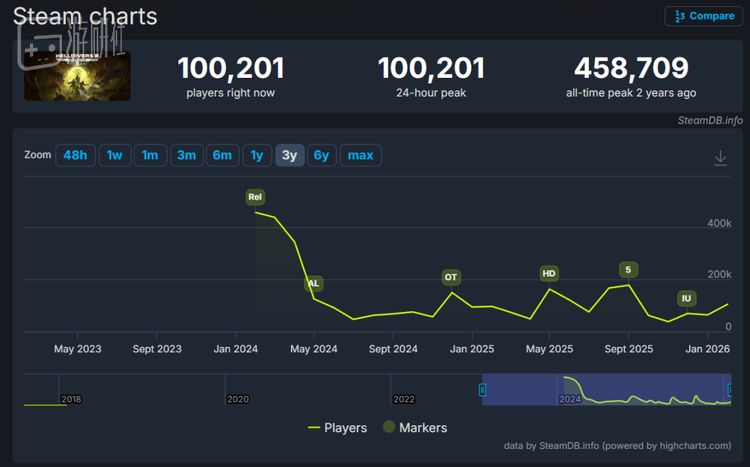Click the 458,709 all-time peak value
The height and width of the screenshot is (467, 750).
click(631, 68)
